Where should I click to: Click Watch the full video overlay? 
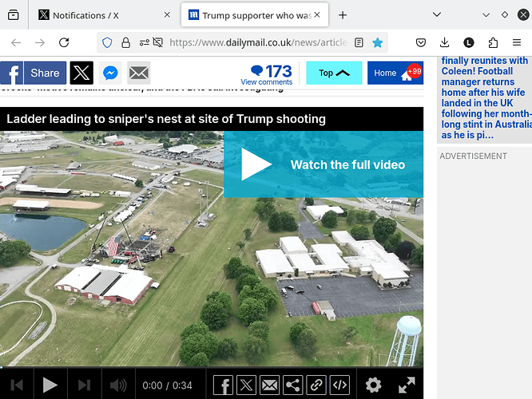click(x=324, y=164)
